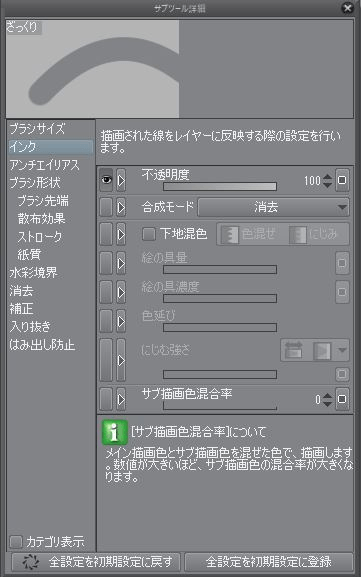Enable the カテゴリ表示 checkbox
The width and height of the screenshot is (361, 577).
16,542
